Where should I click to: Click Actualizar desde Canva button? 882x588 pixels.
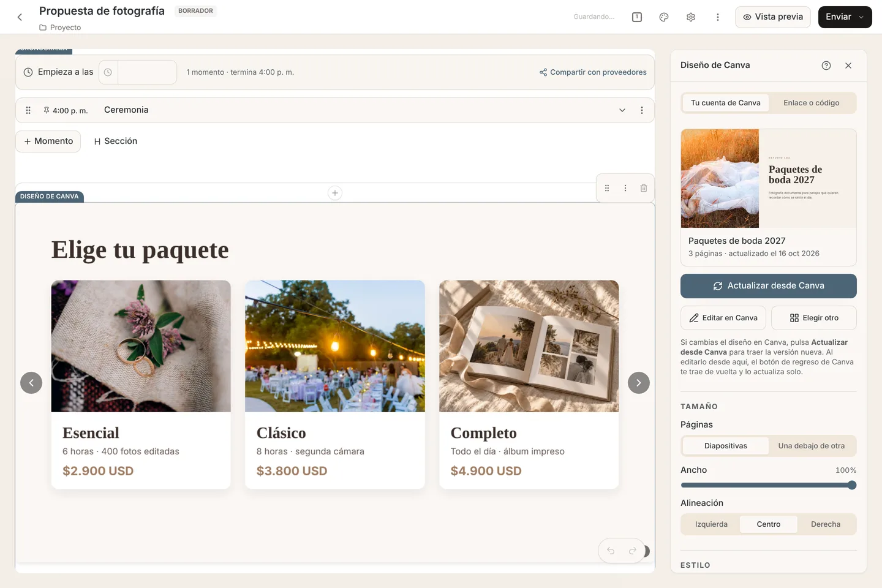pos(769,286)
